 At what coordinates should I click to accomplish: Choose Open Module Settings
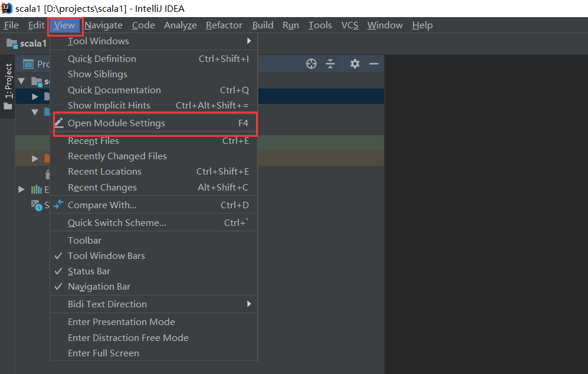pyautogui.click(x=154, y=123)
